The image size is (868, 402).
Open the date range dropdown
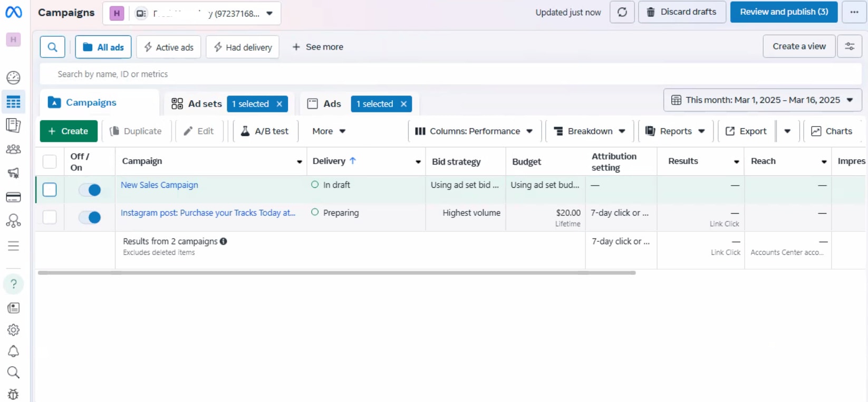pos(762,100)
